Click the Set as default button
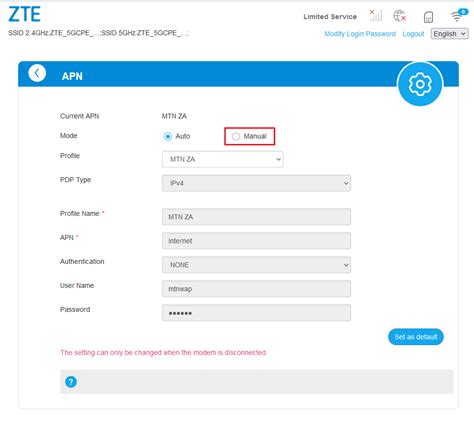 click(416, 337)
